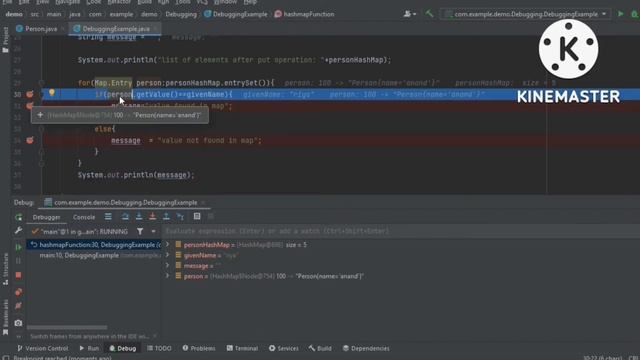Screen dimensions: 640x360
Task: Collapse the else block fold marker
Action: (x=41, y=129)
